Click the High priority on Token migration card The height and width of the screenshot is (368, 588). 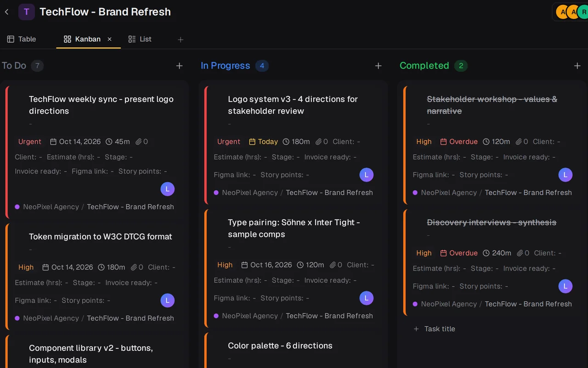(x=26, y=267)
